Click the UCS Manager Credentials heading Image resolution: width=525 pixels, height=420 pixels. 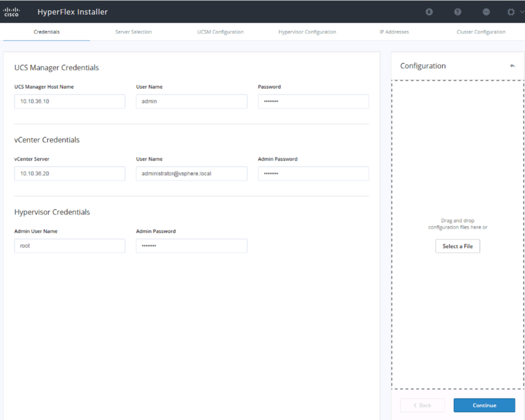(56, 67)
